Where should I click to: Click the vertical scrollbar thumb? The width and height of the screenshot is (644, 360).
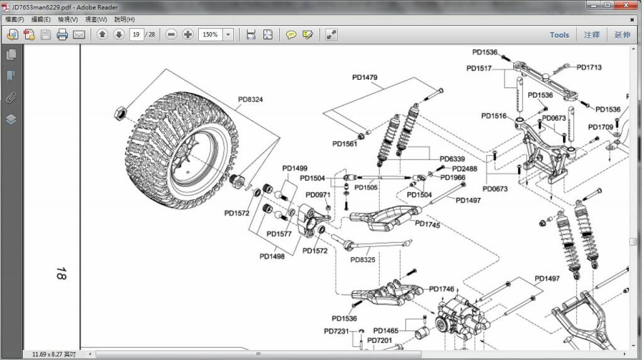pyautogui.click(x=633, y=242)
